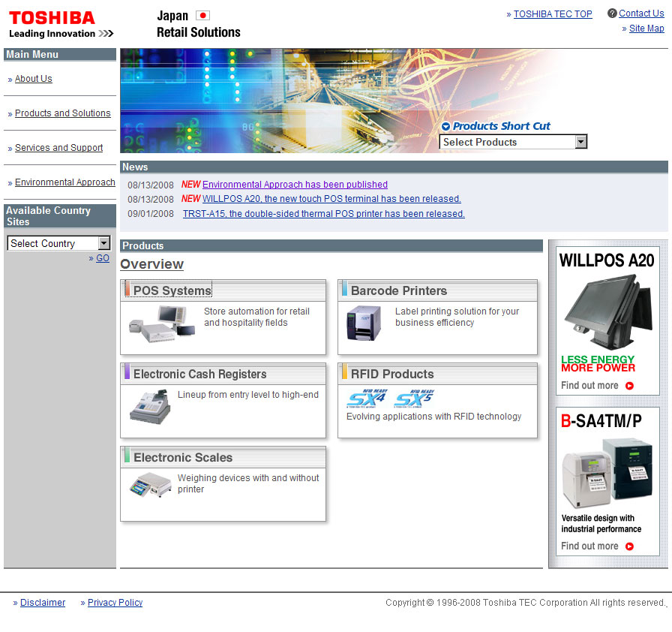Open the Electronic Scales category heading
This screenshot has width=672, height=632.
click(183, 458)
